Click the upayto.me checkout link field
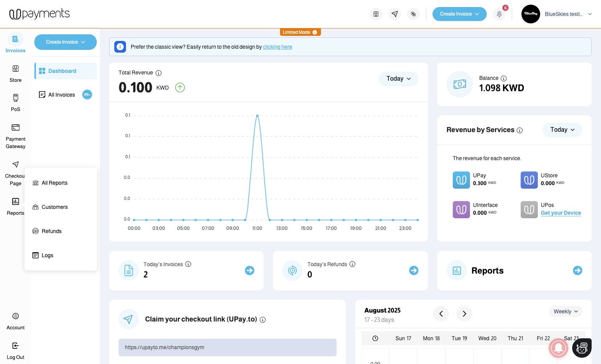Screen dimensions: 601x364 tap(227, 347)
